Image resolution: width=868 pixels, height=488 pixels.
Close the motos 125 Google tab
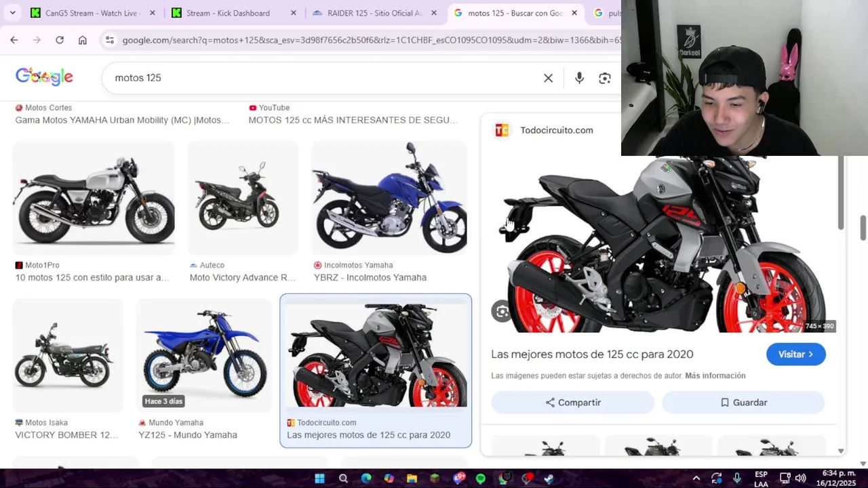(574, 13)
